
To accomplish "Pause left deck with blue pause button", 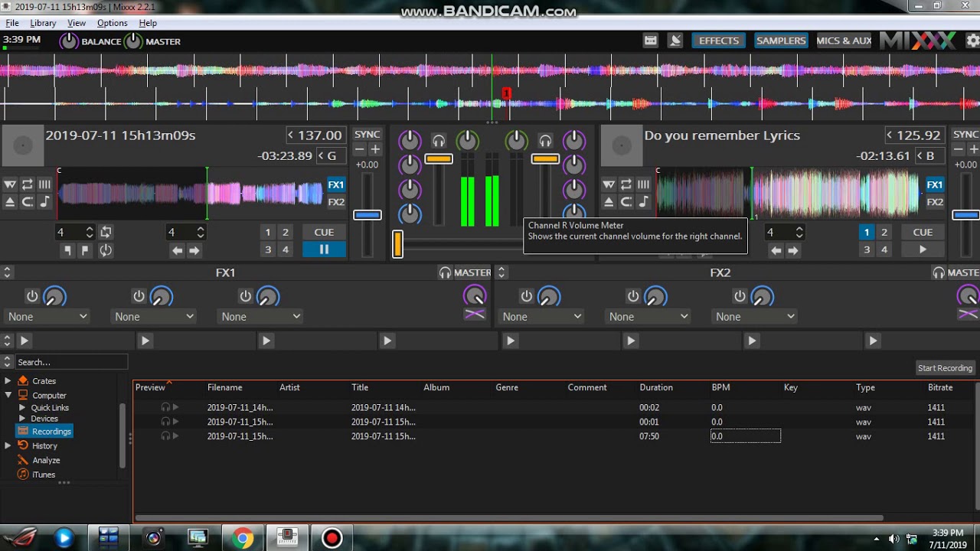I will 324,249.
